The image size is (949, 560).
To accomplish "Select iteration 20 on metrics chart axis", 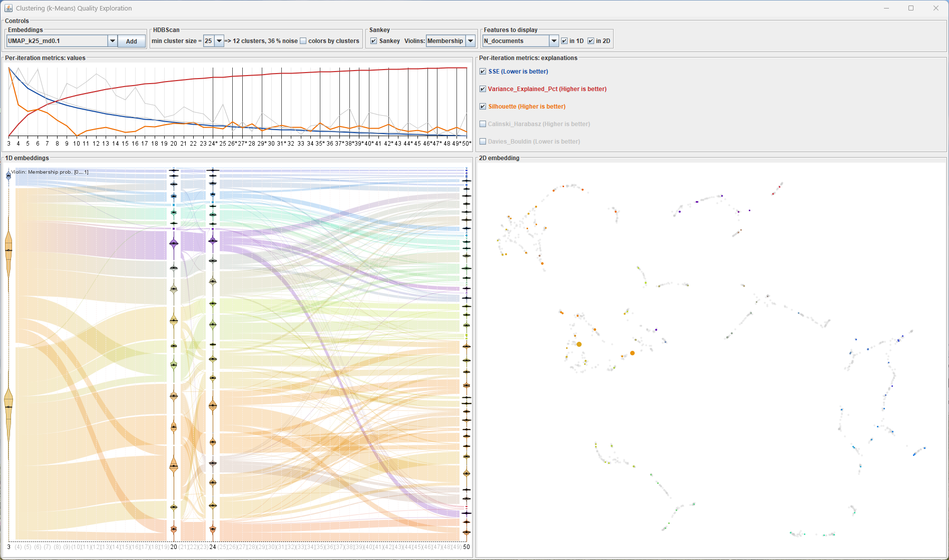I will click(x=174, y=144).
